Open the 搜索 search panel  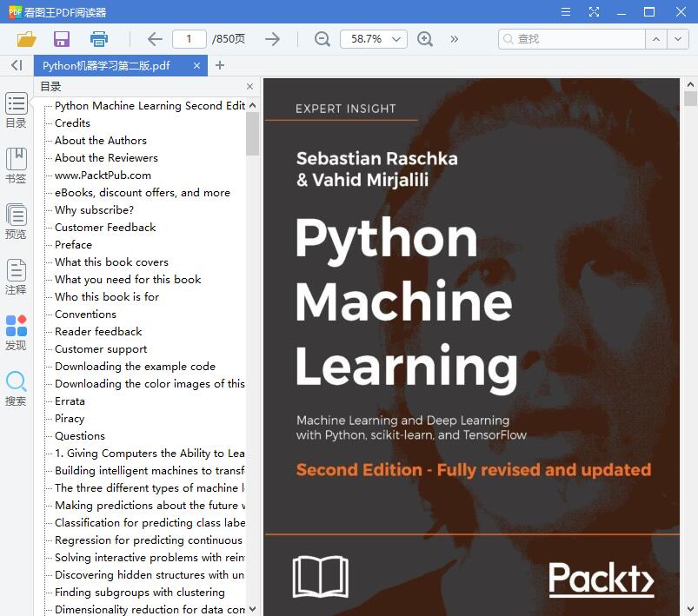[x=16, y=385]
